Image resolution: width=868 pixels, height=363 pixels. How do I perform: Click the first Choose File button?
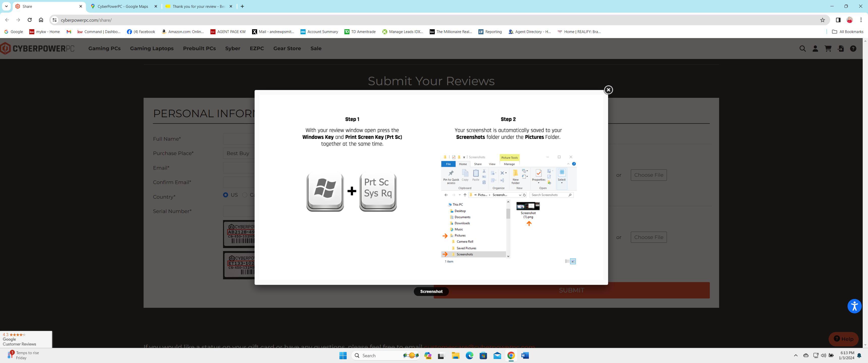pyautogui.click(x=648, y=175)
